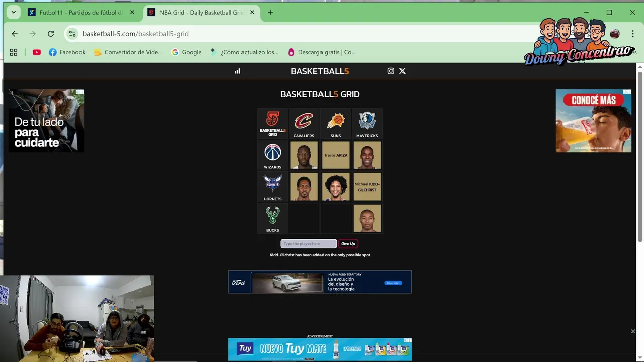Select the empty Bucks-Cavaliers cell
644x362 pixels.
pos(304,218)
